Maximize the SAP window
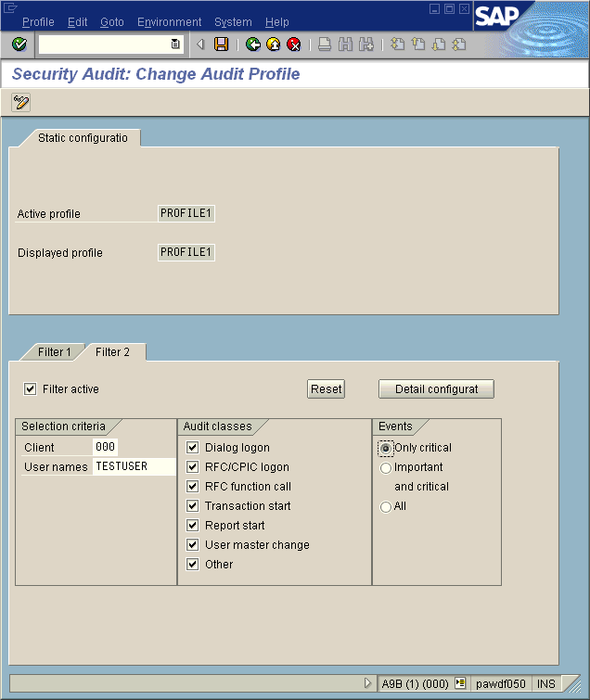The height and width of the screenshot is (700, 590). [449, 9]
